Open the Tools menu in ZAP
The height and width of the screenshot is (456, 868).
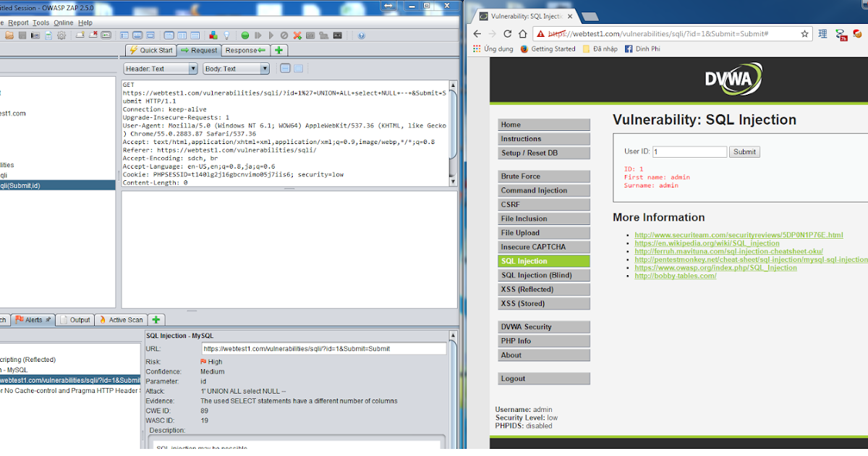coord(41,22)
